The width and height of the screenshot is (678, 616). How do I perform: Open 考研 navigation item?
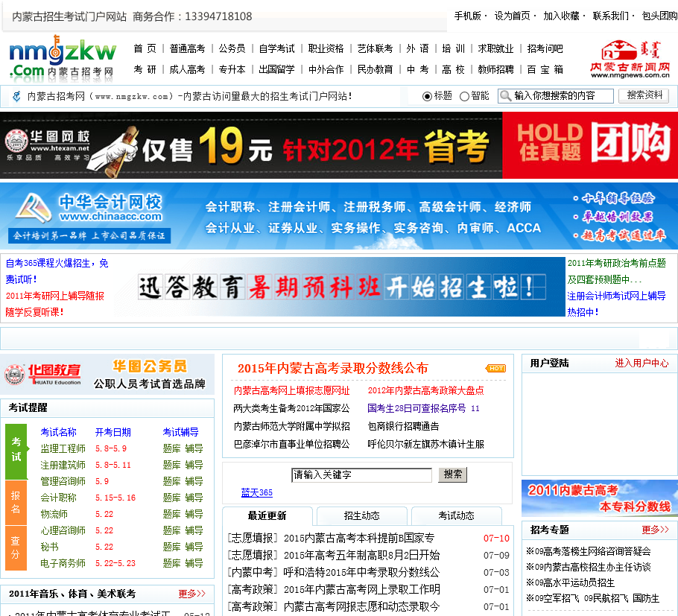coord(145,69)
